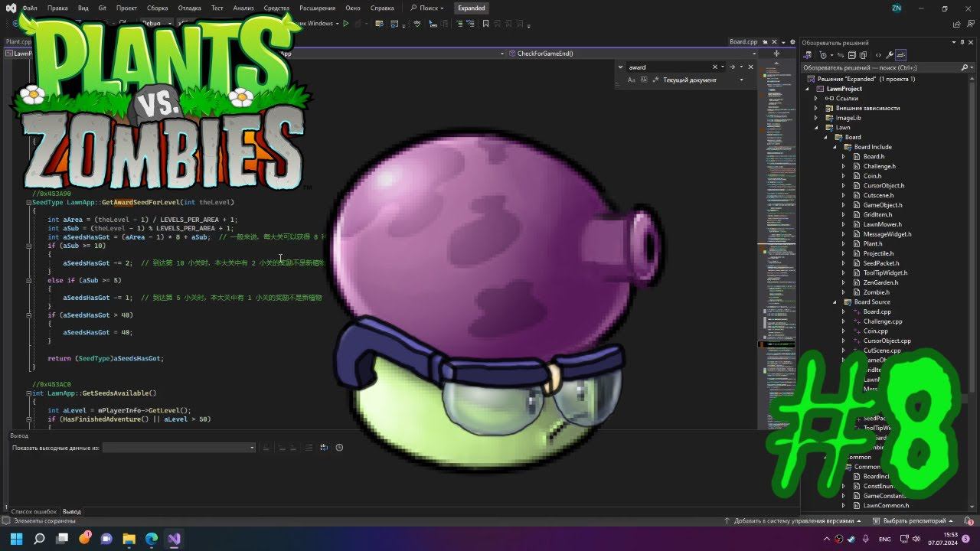Open the ZN account badge
Image resolution: width=980 pixels, height=551 pixels.
(x=897, y=8)
